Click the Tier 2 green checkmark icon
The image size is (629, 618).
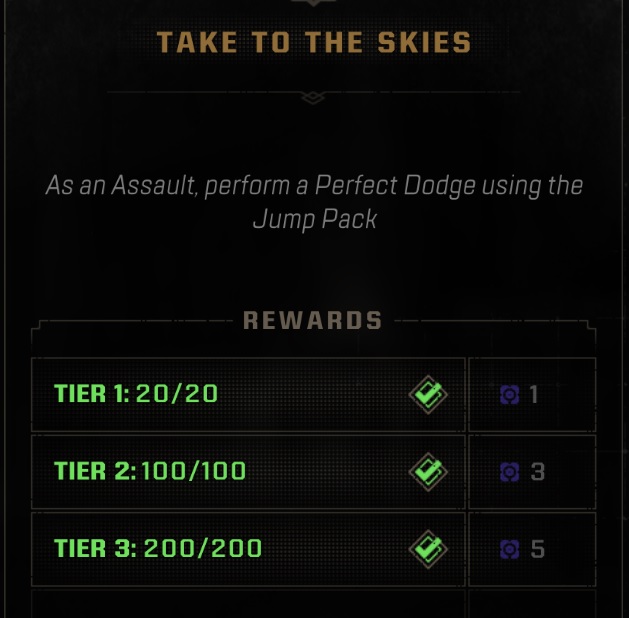pos(428,472)
